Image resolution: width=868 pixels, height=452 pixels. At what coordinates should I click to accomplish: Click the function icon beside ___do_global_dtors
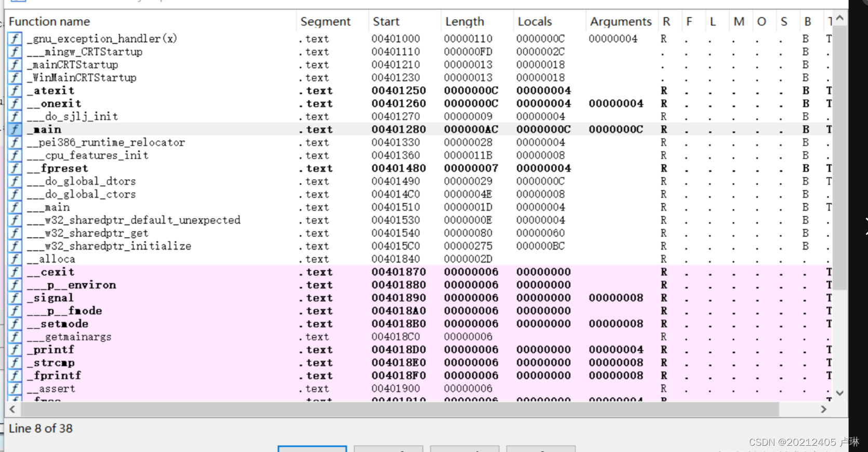pyautogui.click(x=15, y=181)
